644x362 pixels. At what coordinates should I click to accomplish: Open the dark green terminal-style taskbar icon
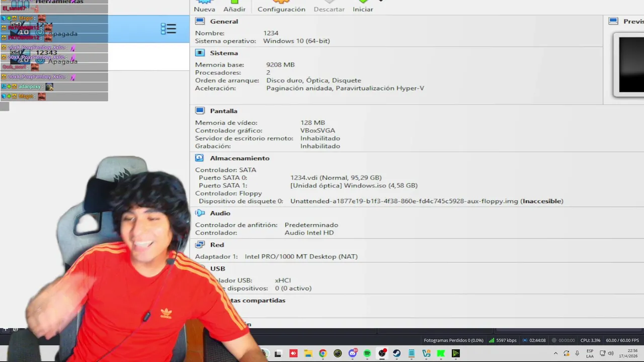[x=456, y=353]
